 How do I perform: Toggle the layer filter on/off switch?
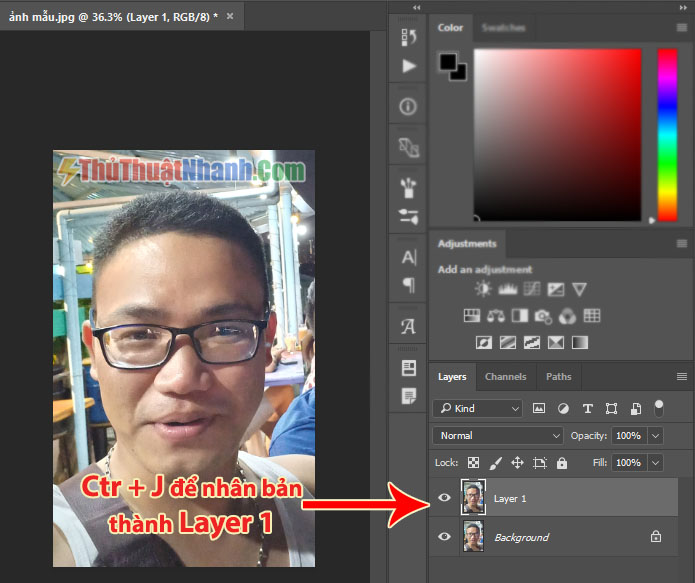pos(659,408)
